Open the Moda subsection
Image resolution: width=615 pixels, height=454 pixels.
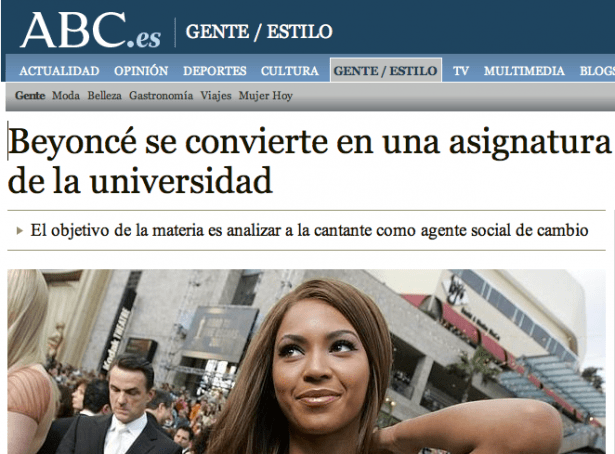(66, 96)
